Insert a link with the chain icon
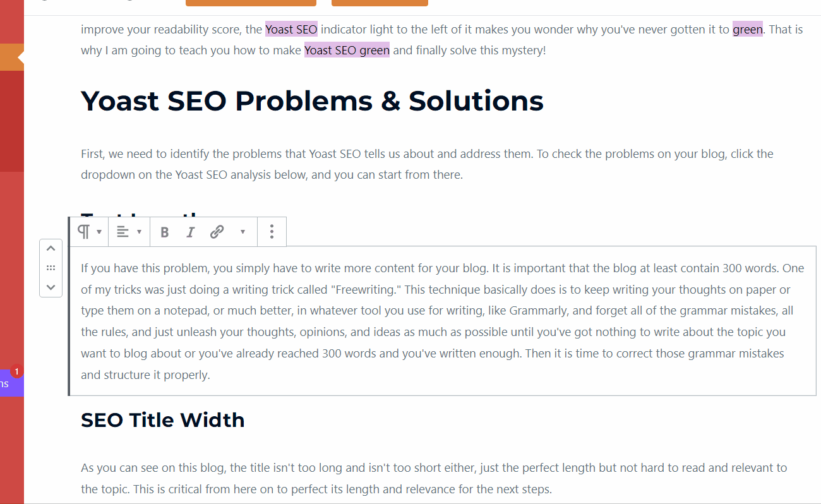Screen dimensions: 821x504 pyautogui.click(x=217, y=232)
